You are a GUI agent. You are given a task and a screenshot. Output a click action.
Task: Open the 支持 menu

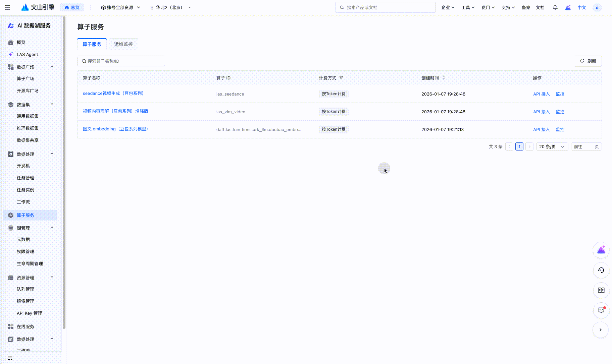[508, 7]
